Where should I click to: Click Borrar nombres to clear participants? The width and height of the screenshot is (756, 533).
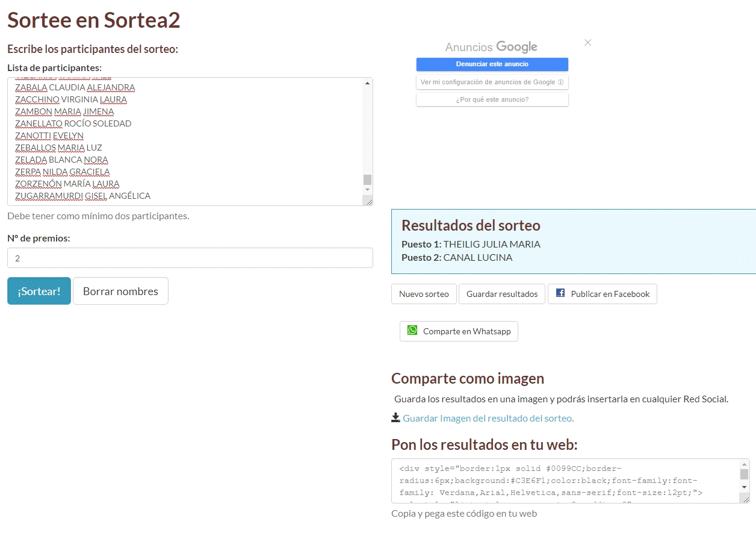(x=120, y=291)
